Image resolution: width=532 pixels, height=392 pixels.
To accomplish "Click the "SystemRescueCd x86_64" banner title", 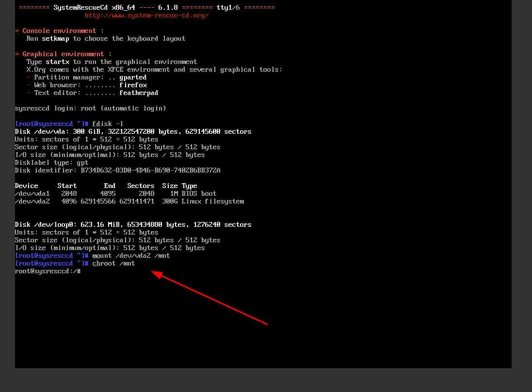I will click(94, 7).
